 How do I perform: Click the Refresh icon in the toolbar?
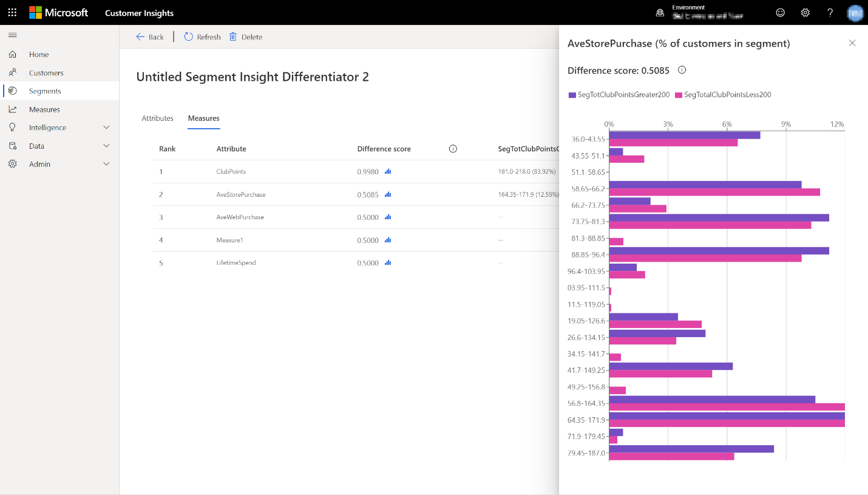(x=189, y=36)
